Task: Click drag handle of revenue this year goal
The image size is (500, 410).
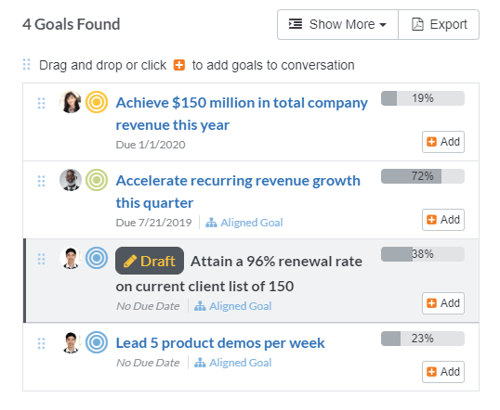Action: [x=41, y=103]
